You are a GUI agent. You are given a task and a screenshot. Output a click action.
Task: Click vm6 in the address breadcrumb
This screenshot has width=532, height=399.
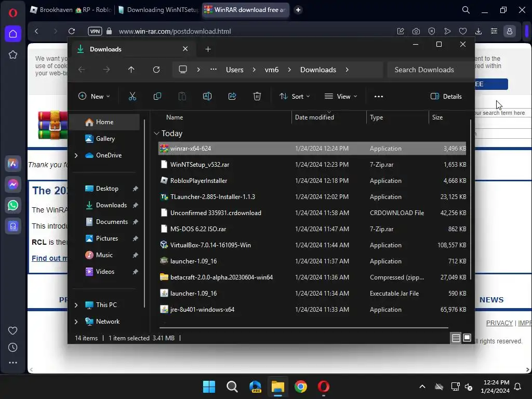pos(271,70)
